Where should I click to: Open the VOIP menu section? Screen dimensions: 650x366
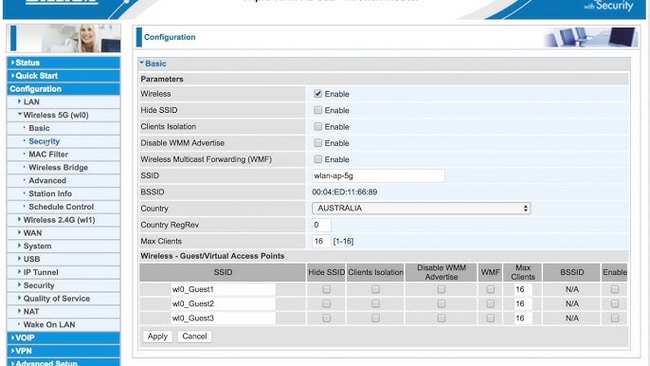click(63, 338)
